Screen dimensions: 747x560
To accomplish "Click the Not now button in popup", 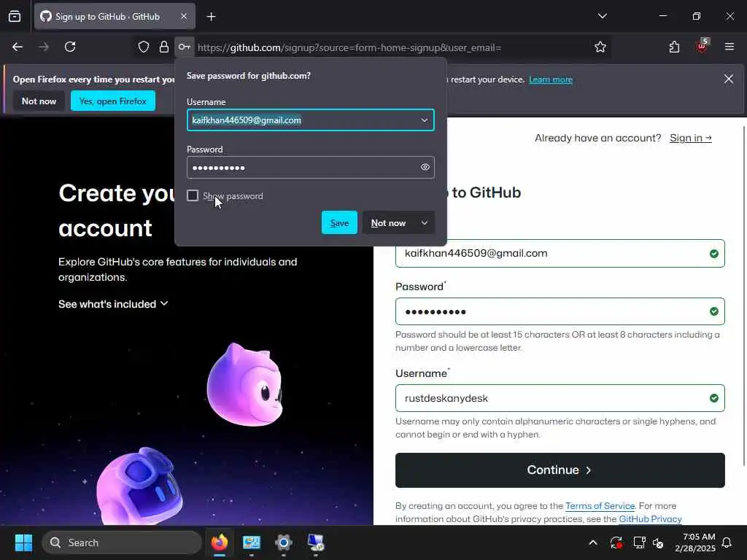I will pyautogui.click(x=389, y=223).
